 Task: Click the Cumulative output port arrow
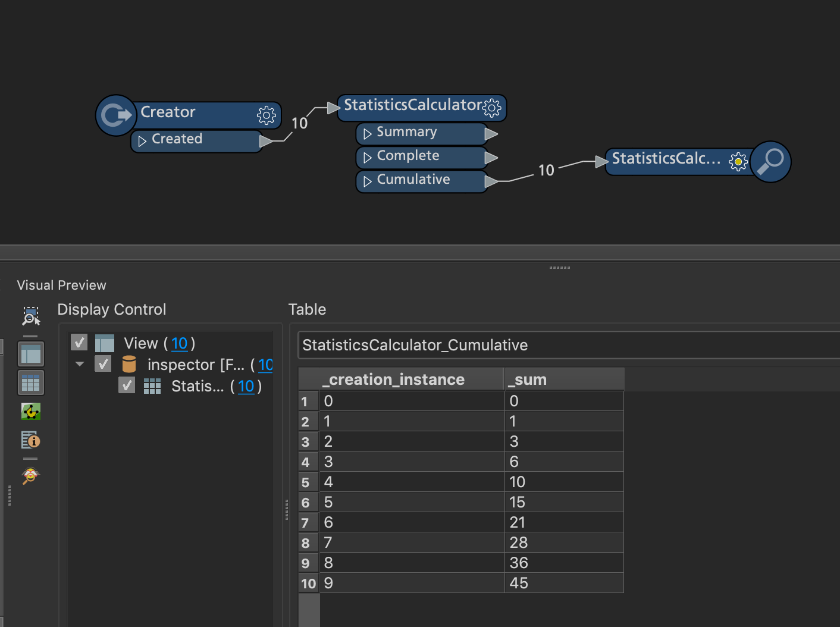coord(491,181)
